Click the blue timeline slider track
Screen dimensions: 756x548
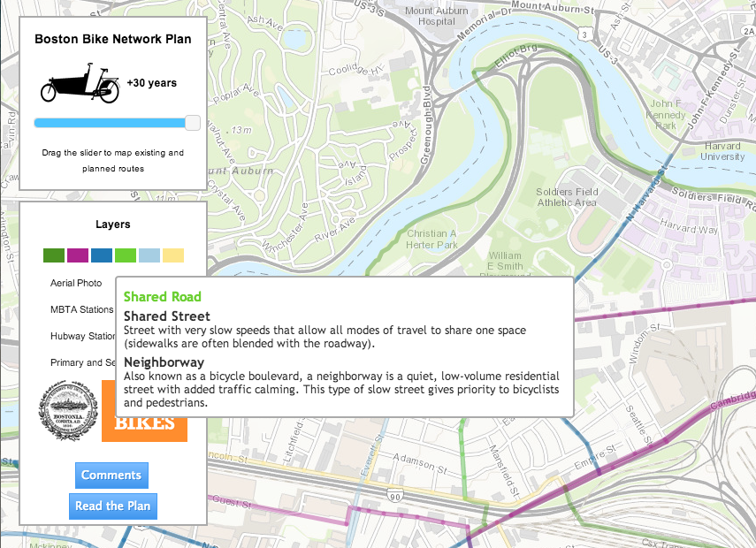pos(110,123)
